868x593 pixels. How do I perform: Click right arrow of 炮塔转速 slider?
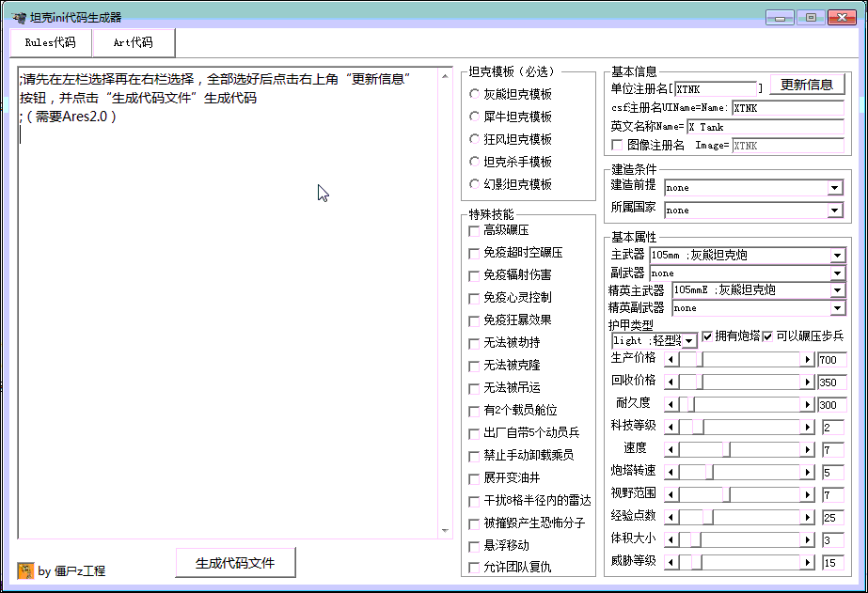point(807,473)
